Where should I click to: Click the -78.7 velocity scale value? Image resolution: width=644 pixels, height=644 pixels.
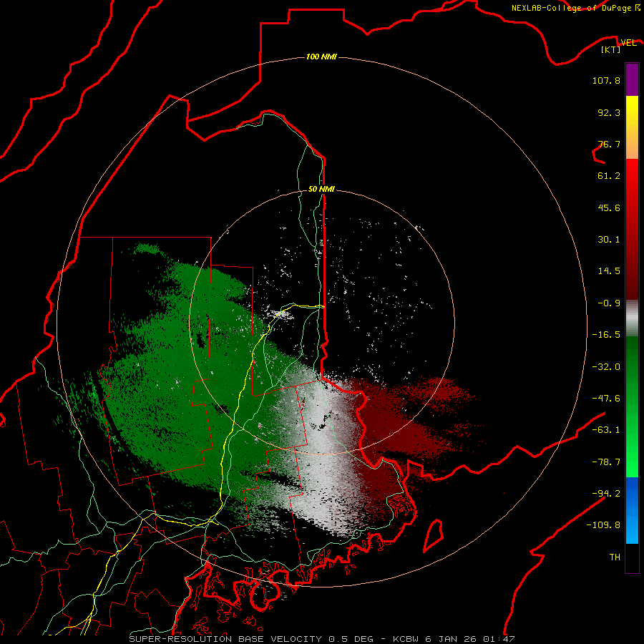[606, 462]
